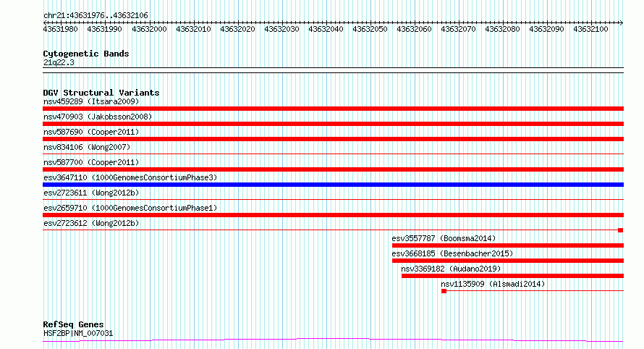Open variant esv2723612 (Wong2012b) label
The image size is (644, 349).
[91, 223]
